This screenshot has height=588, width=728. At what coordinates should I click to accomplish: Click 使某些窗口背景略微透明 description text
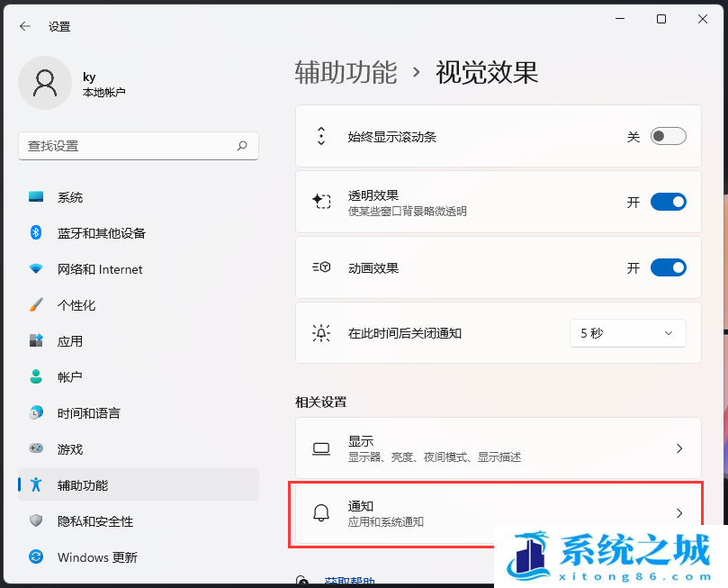point(407,211)
